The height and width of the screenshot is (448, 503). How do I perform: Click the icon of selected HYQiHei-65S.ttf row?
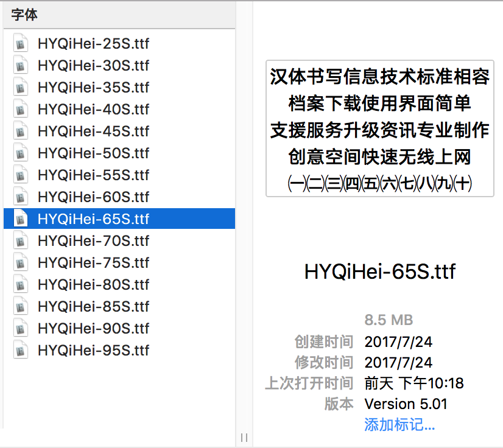coord(21,219)
